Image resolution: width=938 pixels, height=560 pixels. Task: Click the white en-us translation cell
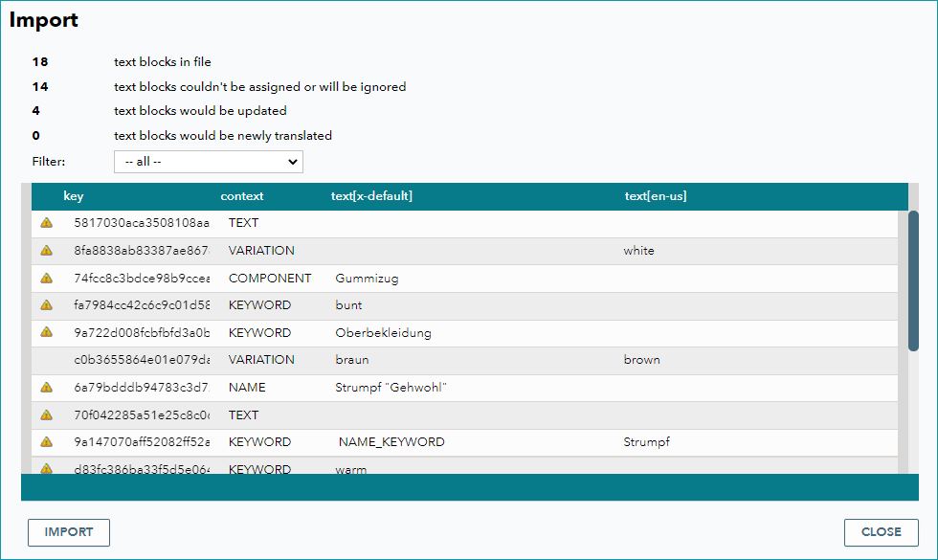639,251
